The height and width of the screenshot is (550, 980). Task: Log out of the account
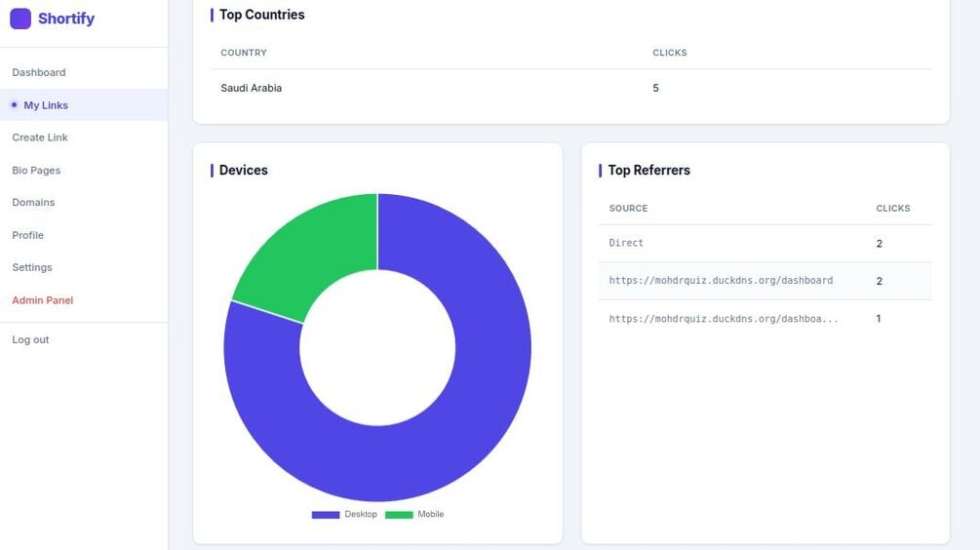click(30, 340)
